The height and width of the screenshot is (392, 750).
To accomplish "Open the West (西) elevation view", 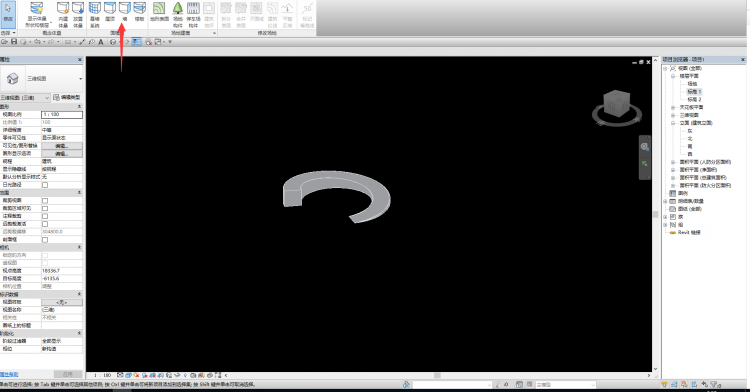I will (x=690, y=154).
